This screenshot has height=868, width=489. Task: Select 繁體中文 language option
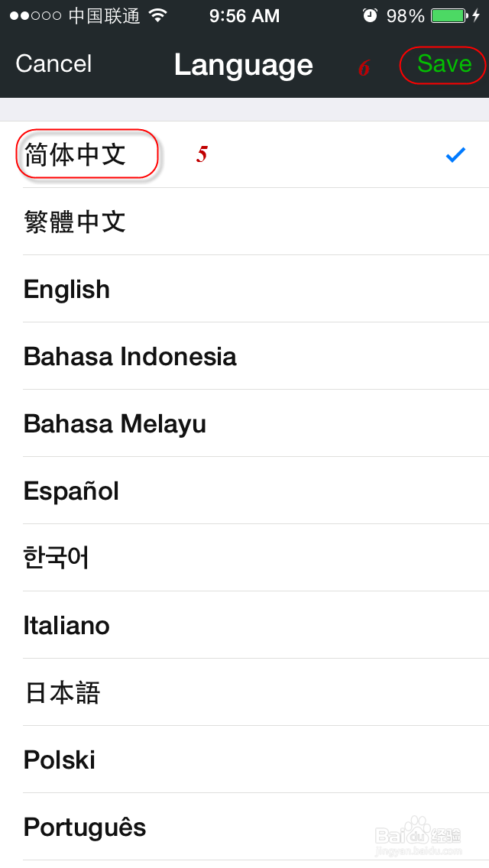[75, 222]
